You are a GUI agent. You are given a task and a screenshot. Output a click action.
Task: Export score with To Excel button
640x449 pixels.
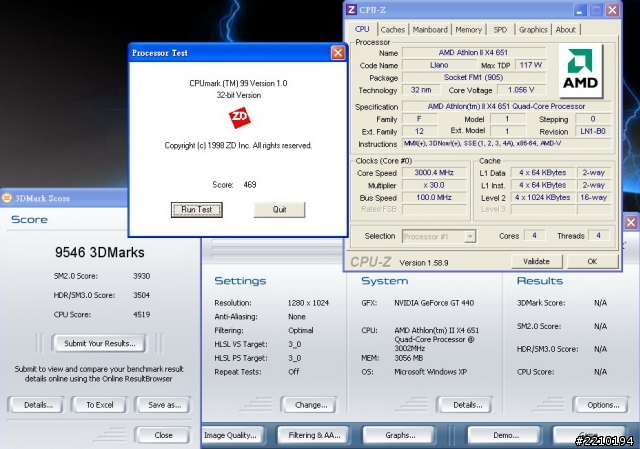click(99, 405)
